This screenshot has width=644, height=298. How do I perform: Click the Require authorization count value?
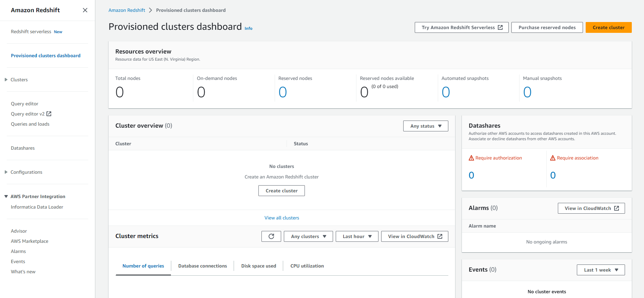(x=471, y=175)
